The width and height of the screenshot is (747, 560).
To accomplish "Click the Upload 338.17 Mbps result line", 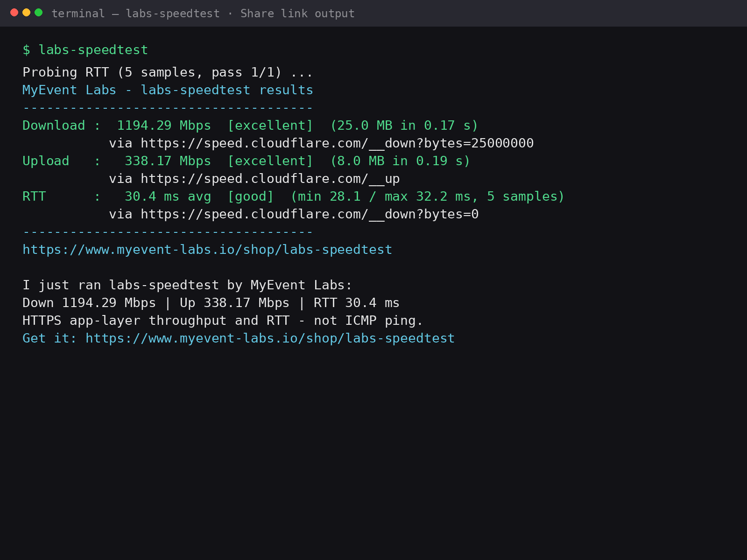I will point(246,161).
